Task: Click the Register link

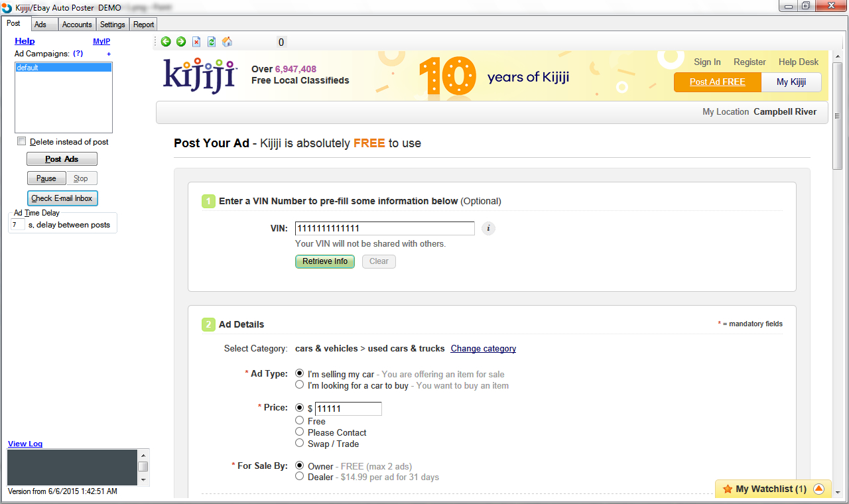Action: pos(750,62)
